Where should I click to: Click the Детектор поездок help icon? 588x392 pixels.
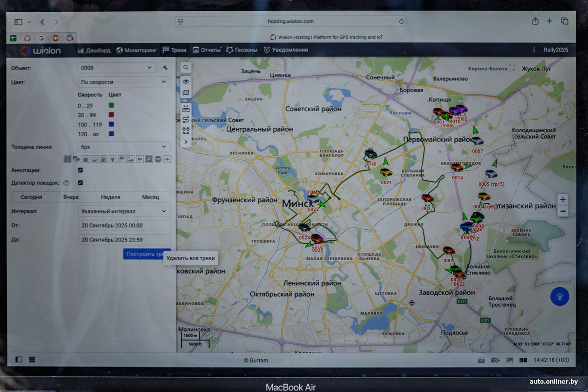point(67,183)
